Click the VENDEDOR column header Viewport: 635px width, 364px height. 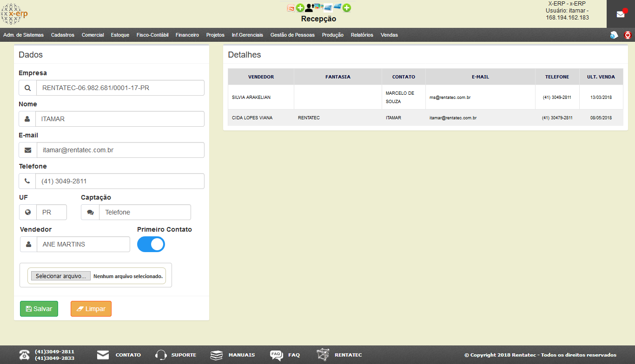click(x=261, y=77)
